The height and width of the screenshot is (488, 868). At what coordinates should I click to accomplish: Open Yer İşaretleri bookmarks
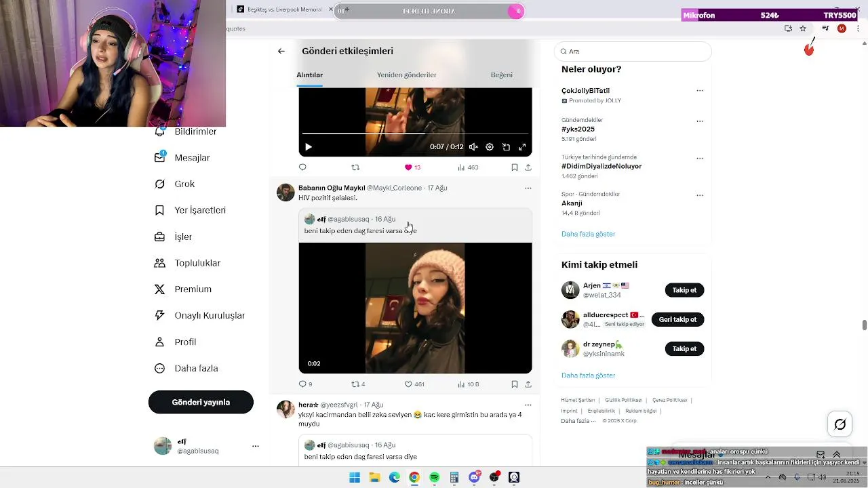point(191,210)
